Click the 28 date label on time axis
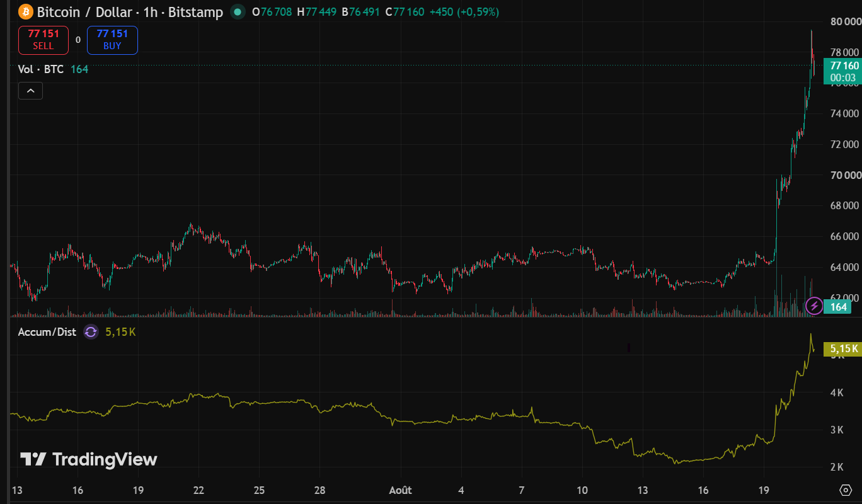Screen dimensions: 862x504 tap(319, 490)
